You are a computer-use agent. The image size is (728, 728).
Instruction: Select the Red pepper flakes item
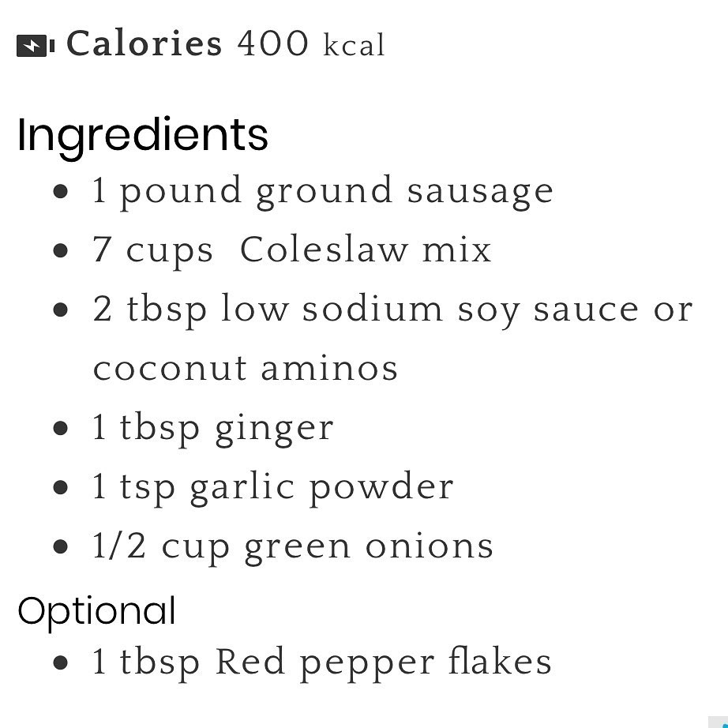[321, 662]
